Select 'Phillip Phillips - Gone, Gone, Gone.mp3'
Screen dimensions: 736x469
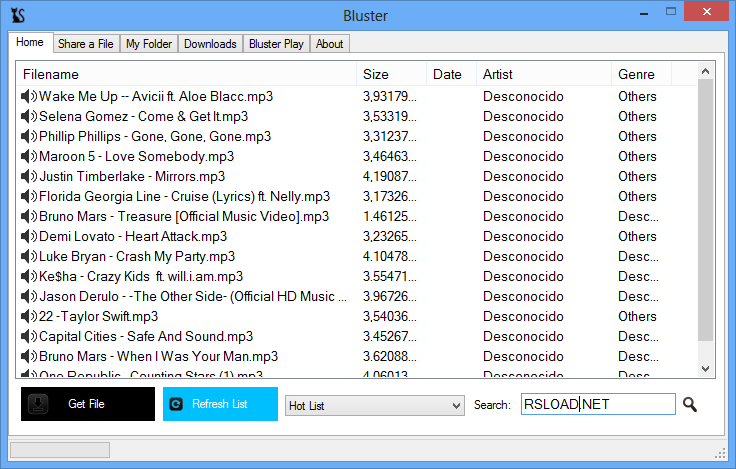point(155,136)
